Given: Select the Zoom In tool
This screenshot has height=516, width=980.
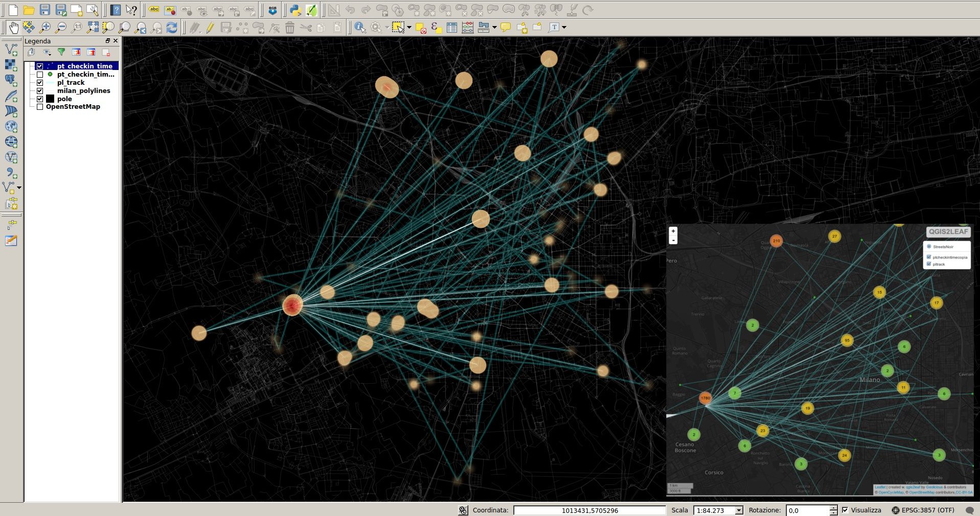Looking at the screenshot, I should (x=45, y=27).
